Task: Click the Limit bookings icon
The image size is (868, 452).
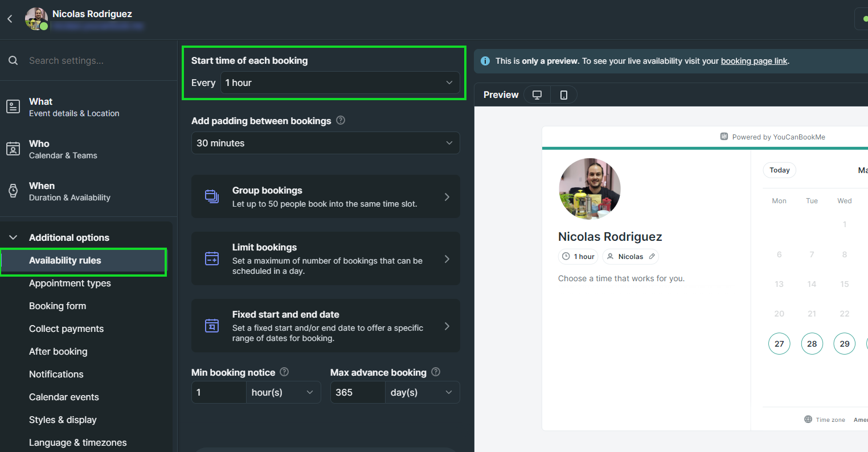Action: [212, 258]
